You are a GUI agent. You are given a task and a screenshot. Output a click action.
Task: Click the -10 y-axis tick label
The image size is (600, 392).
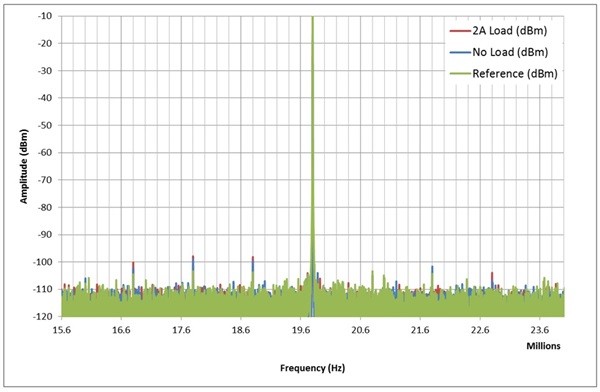coord(45,16)
